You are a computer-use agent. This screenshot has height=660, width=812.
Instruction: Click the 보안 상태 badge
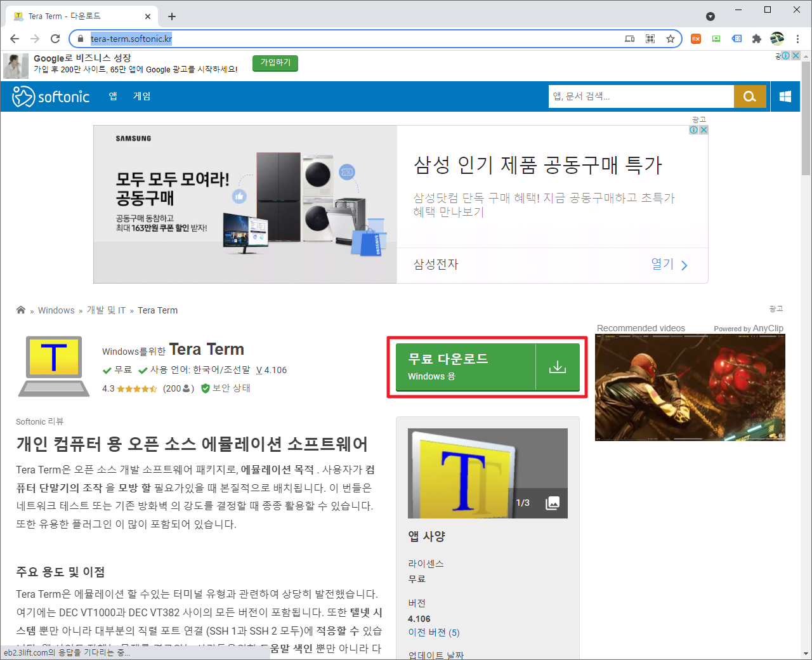coord(226,388)
